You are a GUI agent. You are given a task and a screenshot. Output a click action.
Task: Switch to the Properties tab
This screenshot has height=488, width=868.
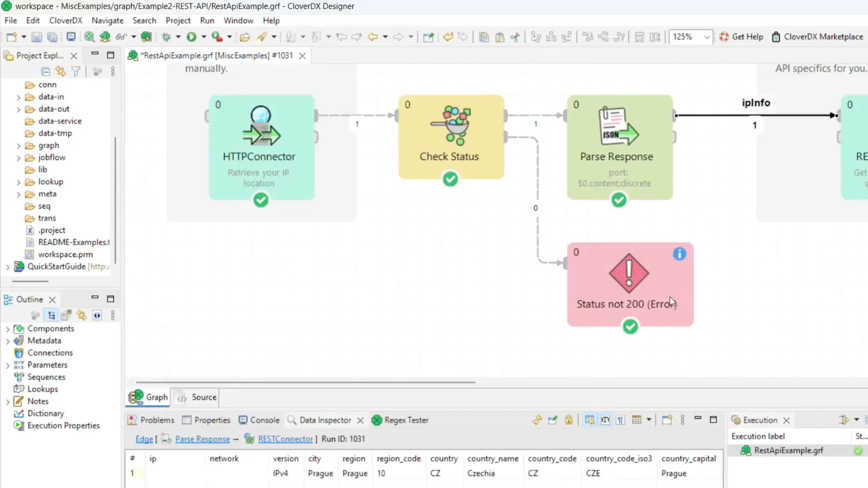(x=207, y=420)
